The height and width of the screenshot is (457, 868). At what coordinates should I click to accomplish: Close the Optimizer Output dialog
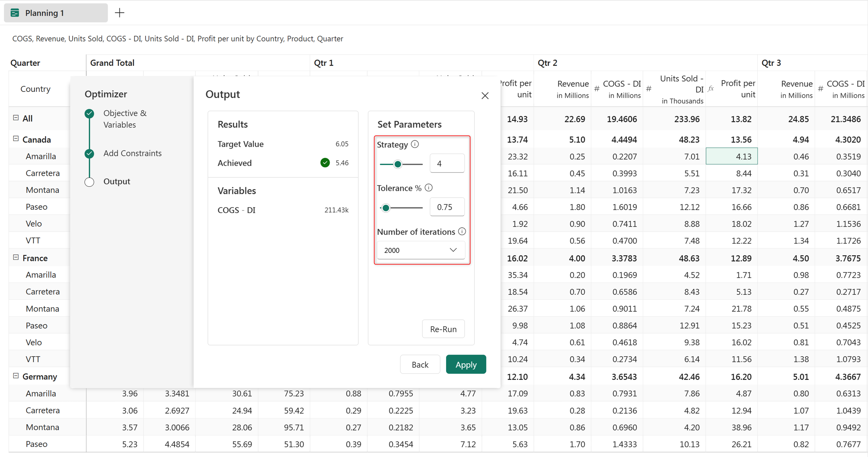tap(485, 96)
